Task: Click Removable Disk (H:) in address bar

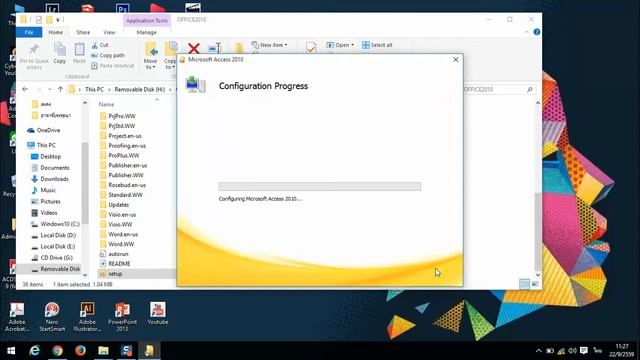Action: pyautogui.click(x=140, y=89)
